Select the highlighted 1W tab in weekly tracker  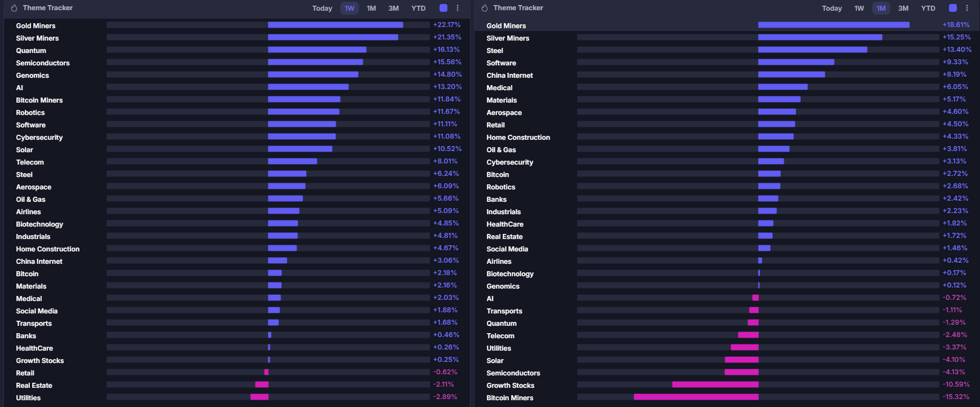(x=349, y=8)
